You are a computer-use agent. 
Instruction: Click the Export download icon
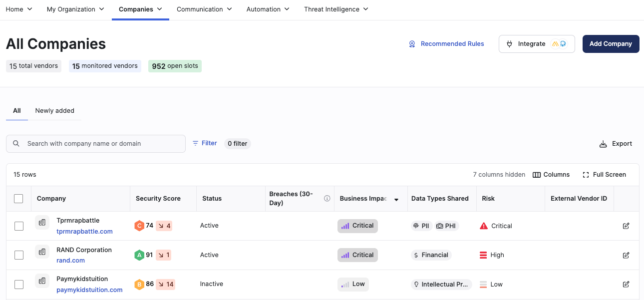603,144
